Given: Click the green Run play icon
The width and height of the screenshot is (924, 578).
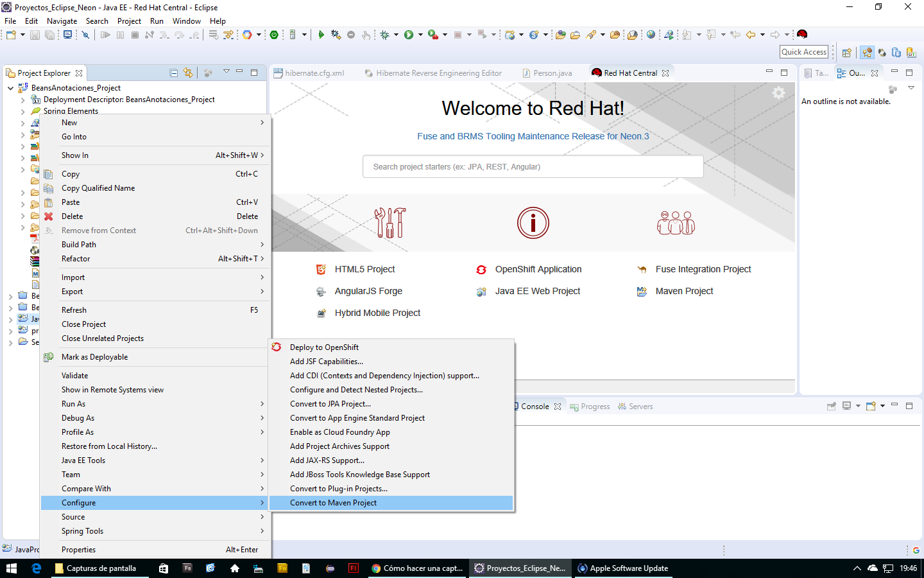Looking at the screenshot, I should tap(409, 35).
